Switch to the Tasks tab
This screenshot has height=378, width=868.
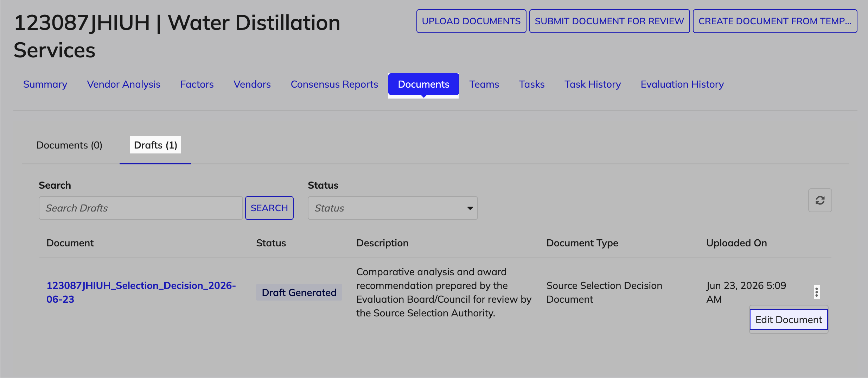point(532,84)
